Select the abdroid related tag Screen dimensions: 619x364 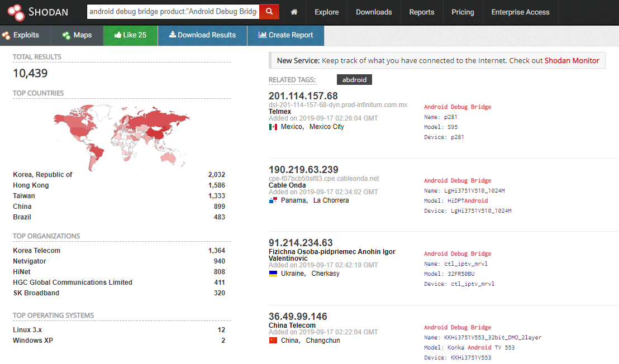point(354,80)
